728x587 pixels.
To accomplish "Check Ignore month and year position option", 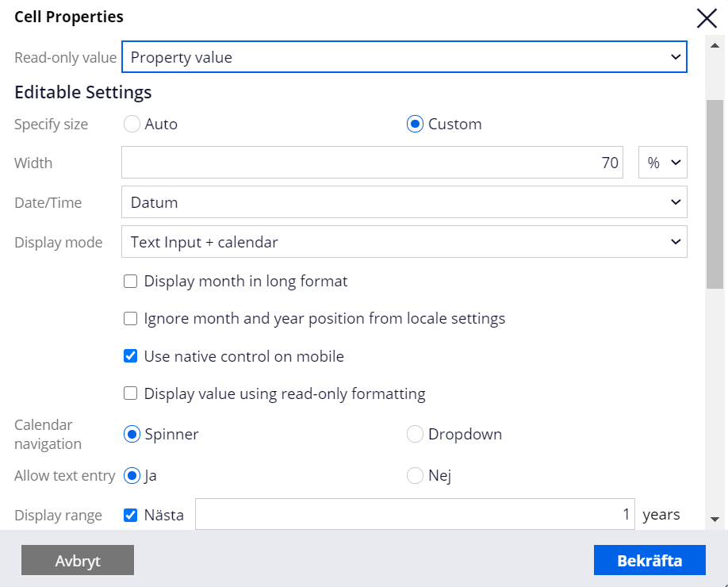I will pyautogui.click(x=131, y=319).
